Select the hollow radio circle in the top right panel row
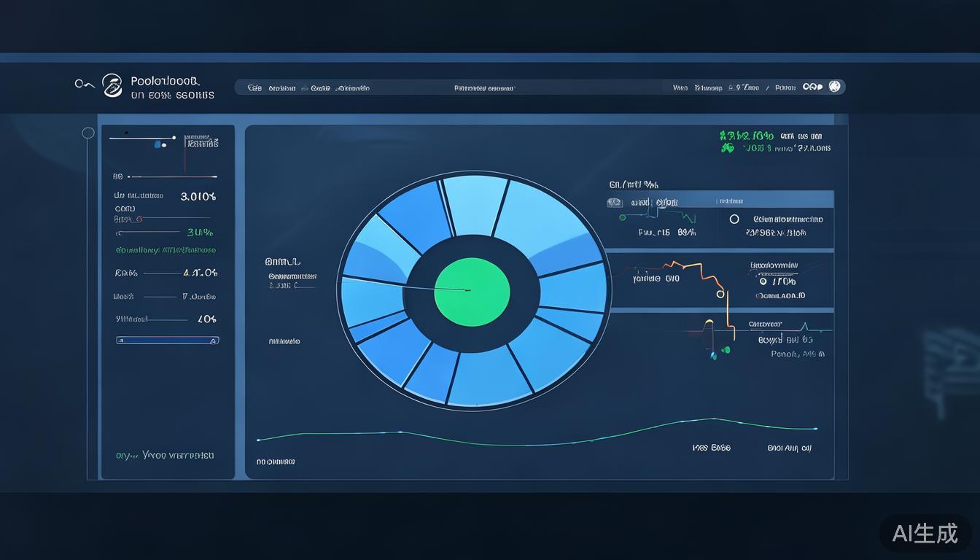The image size is (980, 560). tap(734, 219)
